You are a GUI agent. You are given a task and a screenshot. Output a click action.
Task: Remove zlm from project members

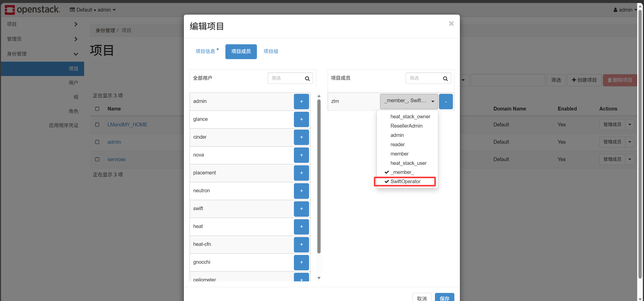(x=446, y=101)
